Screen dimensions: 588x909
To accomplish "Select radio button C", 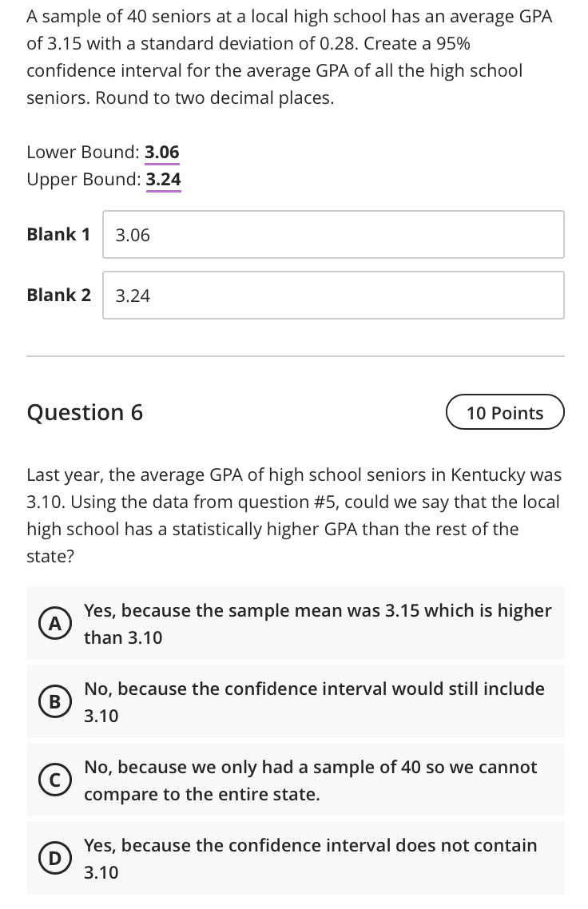I will 55,780.
